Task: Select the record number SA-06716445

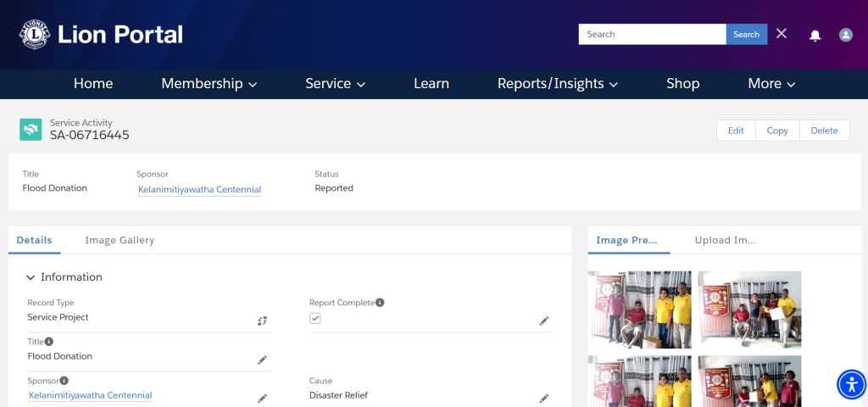Action: [90, 135]
